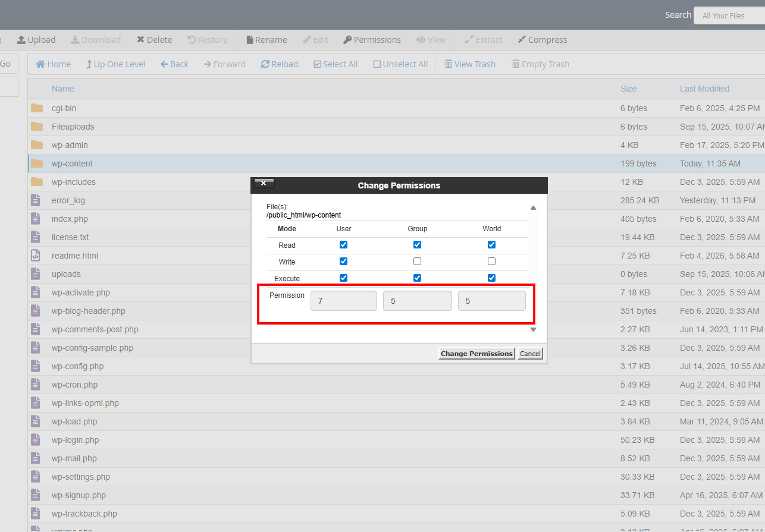Screen dimensions: 765x532
Task: Click the User permission field showing 7
Action: point(344,301)
